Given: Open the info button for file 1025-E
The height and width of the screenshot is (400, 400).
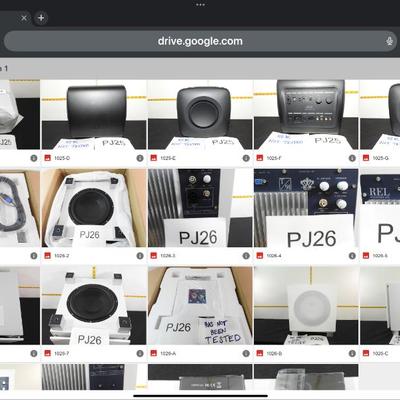Looking at the screenshot, I should (246, 158).
